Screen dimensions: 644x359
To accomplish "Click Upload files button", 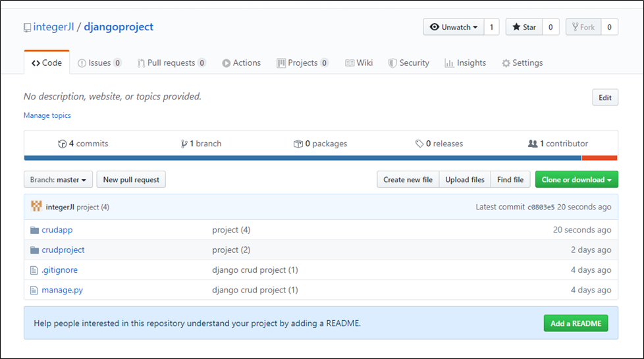I will pyautogui.click(x=465, y=179).
